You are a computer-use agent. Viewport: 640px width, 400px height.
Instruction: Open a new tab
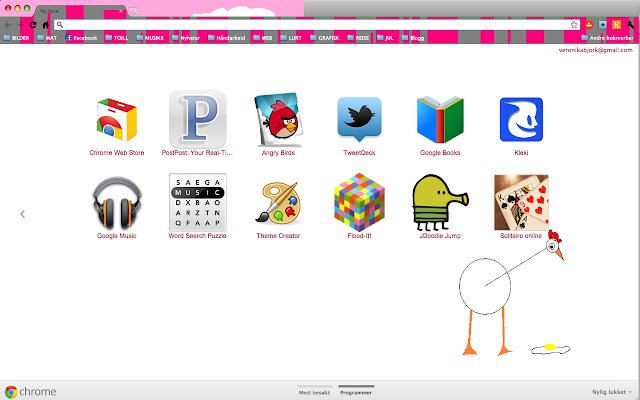[x=135, y=11]
